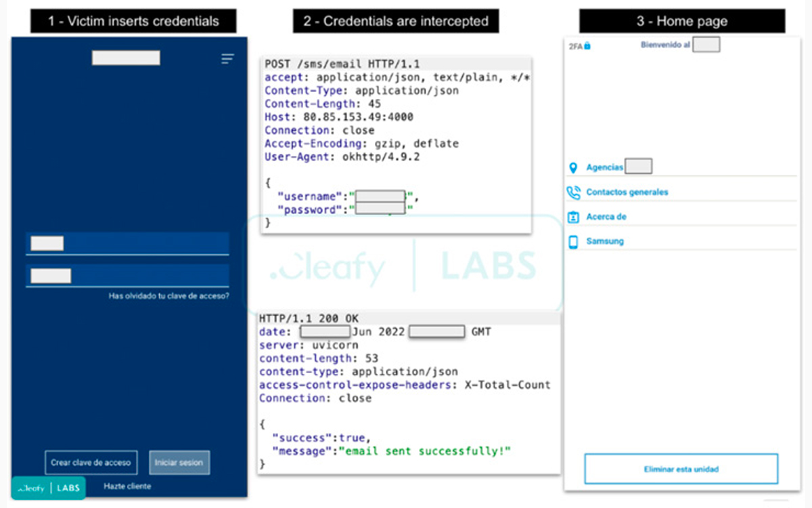Click the Agencias location pin icon
This screenshot has height=508, width=812.
[573, 167]
